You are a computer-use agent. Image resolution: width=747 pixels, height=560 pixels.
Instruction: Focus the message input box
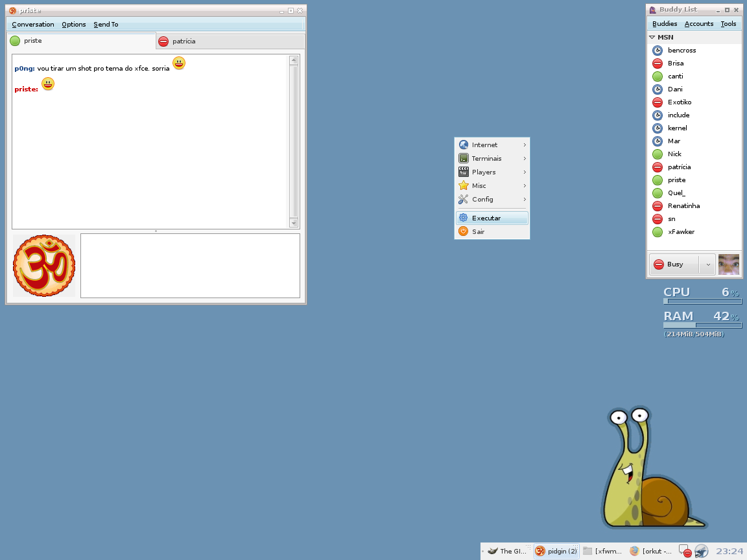[190, 266]
